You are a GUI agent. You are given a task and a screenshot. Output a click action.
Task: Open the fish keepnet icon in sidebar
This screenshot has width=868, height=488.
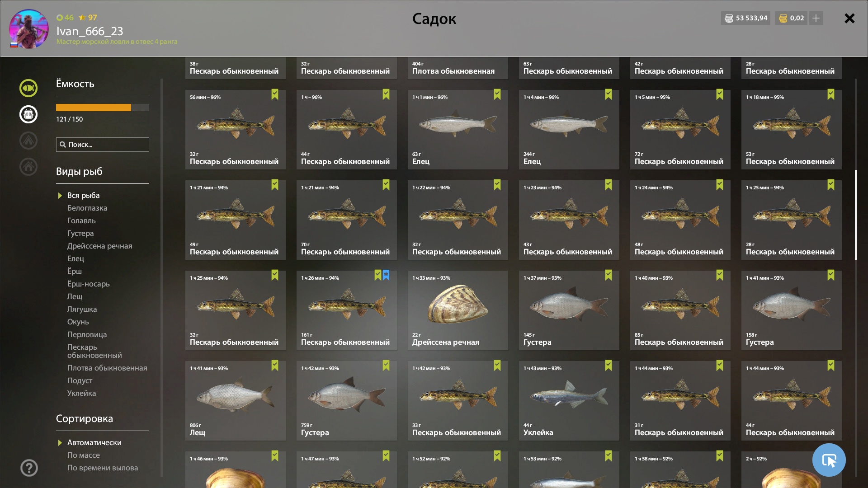pyautogui.click(x=28, y=88)
